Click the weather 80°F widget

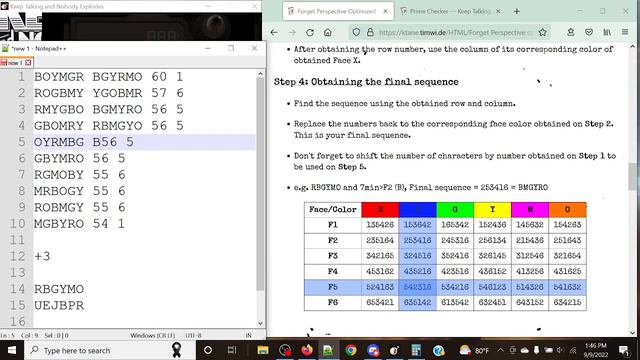(473, 350)
